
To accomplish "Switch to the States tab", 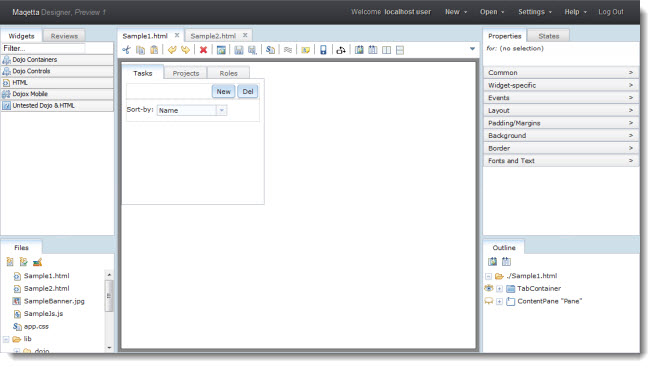I will pyautogui.click(x=548, y=36).
